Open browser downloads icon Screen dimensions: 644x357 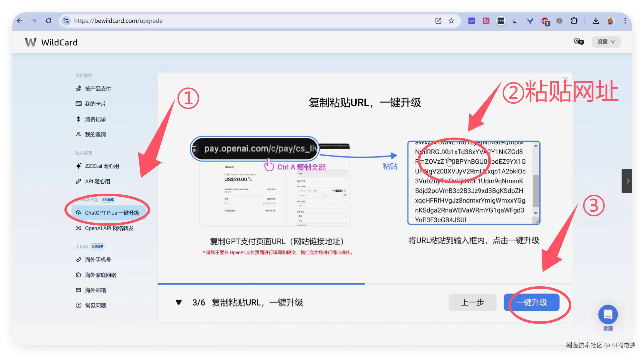(x=596, y=21)
